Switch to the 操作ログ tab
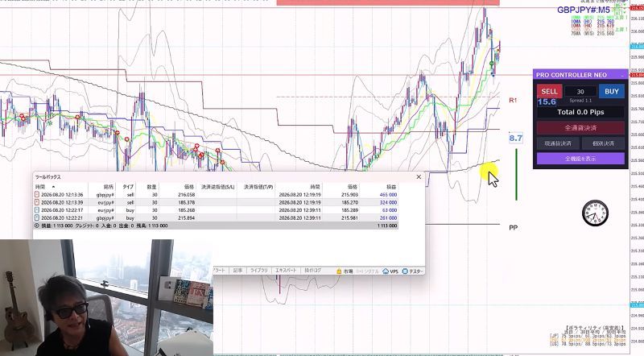This screenshot has width=644, height=356. 312,271
